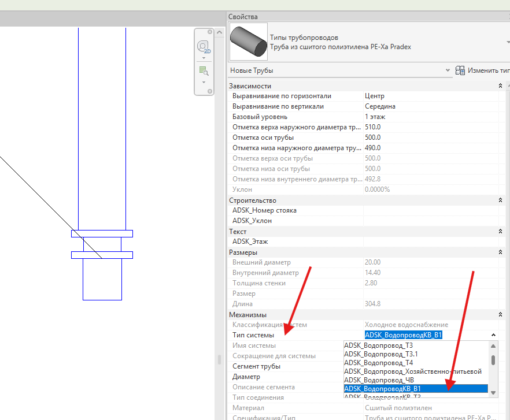Open the 2D steering wheel navigation tool
510x420 pixels.
(x=204, y=47)
